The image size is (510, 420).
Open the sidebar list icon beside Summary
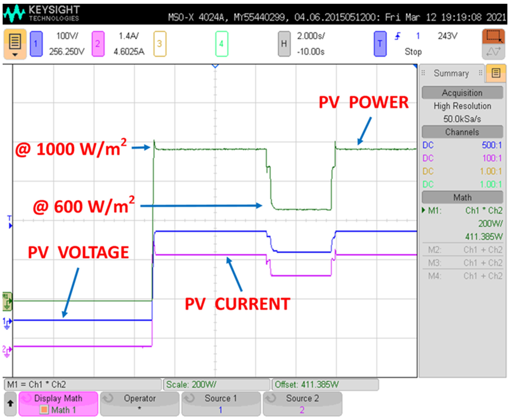pyautogui.click(x=496, y=73)
